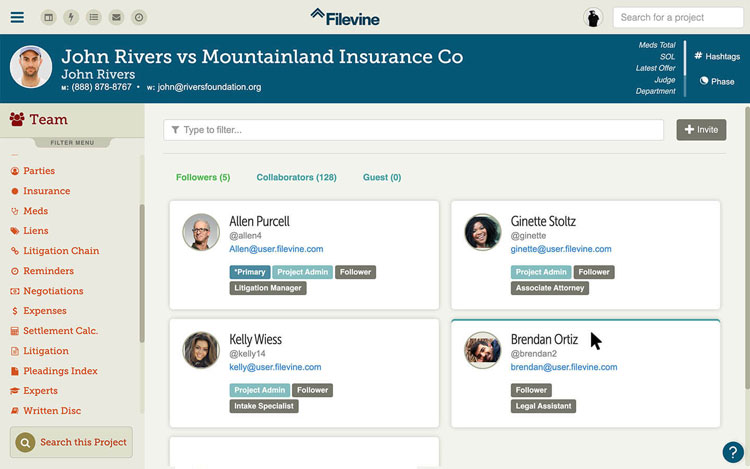Click Allen Purcell's email link

[x=276, y=249]
